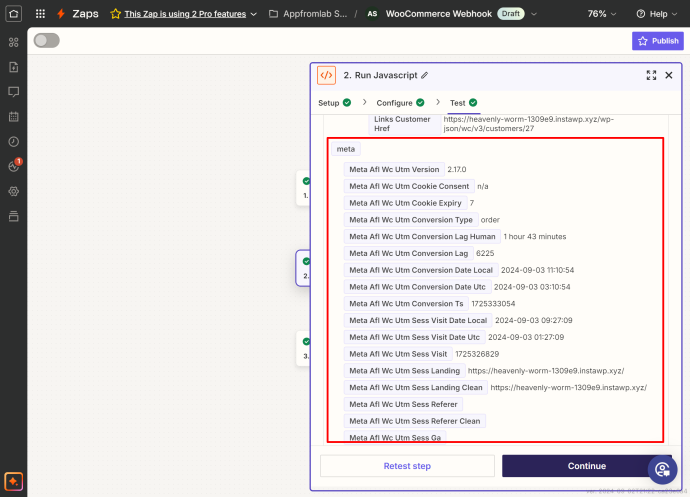Publish the Zap
This screenshot has height=497, width=690.
pos(657,41)
